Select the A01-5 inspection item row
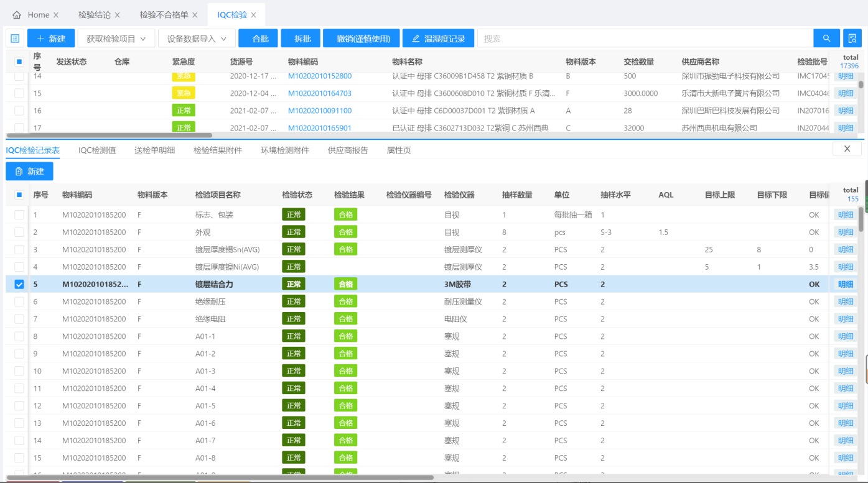 (417, 406)
